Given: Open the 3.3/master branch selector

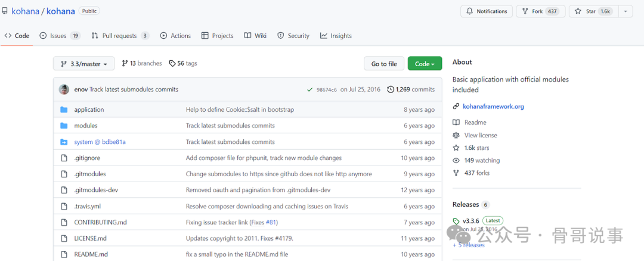Looking at the screenshot, I should tap(84, 64).
